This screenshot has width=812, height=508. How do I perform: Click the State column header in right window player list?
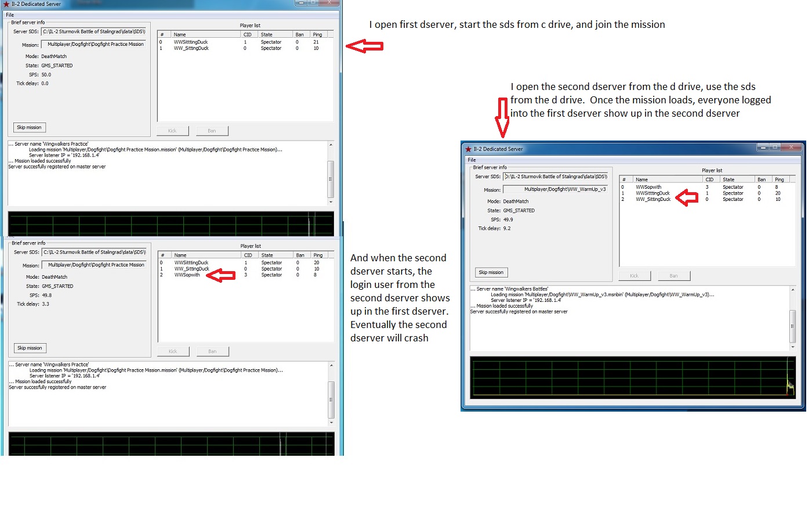tap(738, 180)
